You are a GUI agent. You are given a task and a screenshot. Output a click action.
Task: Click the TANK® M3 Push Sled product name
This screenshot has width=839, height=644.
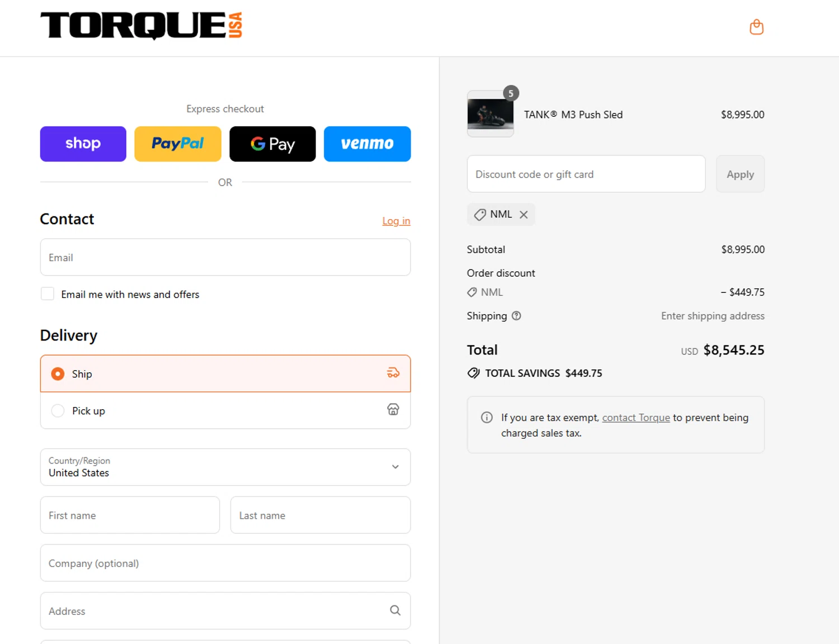(x=573, y=115)
